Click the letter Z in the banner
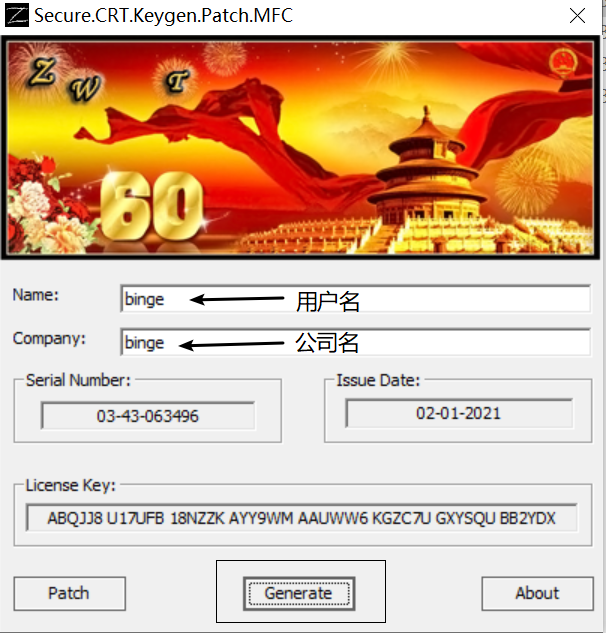Image resolution: width=606 pixels, height=633 pixels. coord(44,71)
